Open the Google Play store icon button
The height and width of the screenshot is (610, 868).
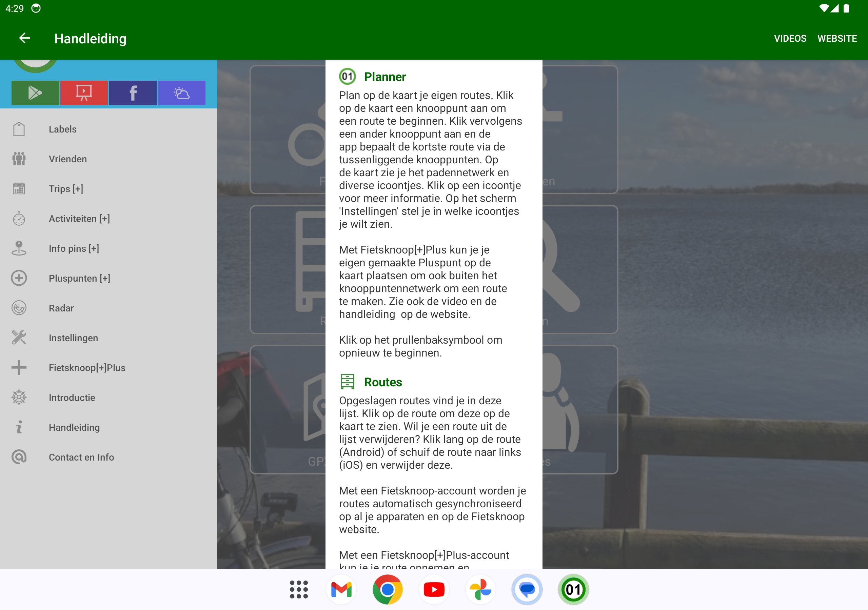35,93
